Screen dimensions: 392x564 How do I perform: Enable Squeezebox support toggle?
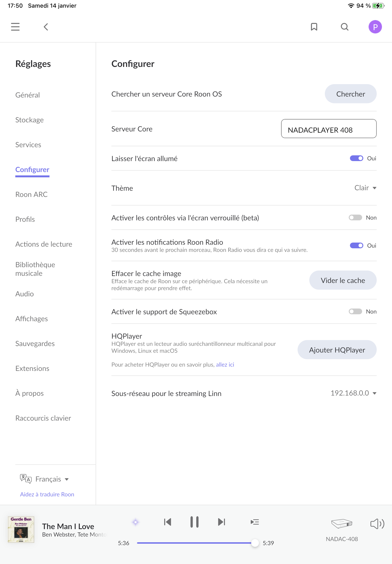tap(355, 311)
